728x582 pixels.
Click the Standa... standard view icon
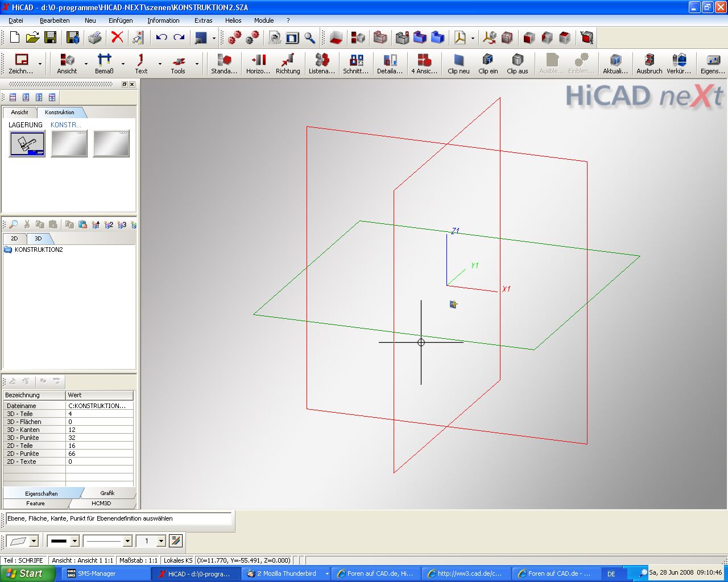point(224,64)
